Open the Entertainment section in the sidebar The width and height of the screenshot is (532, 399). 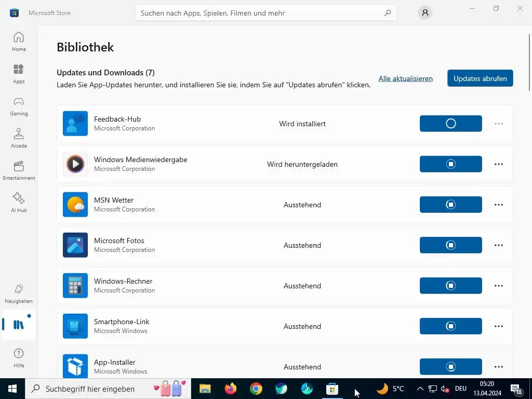click(19, 170)
